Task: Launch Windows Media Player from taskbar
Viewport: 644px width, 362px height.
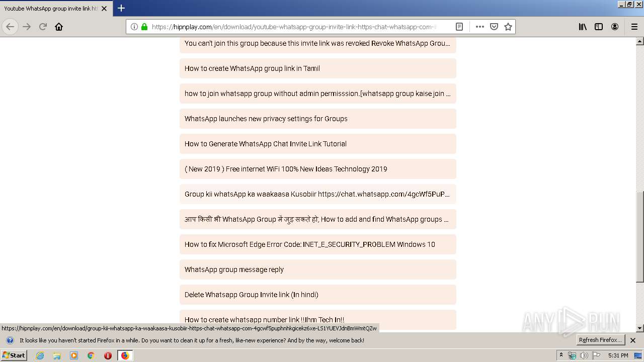Action: (x=74, y=355)
